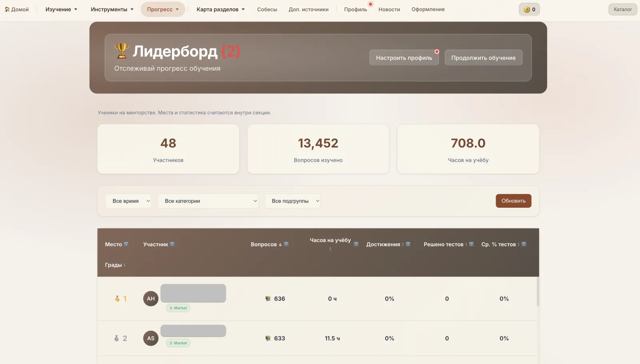Click the 3. Market tag in AH row
The image size is (640, 364).
(x=178, y=308)
